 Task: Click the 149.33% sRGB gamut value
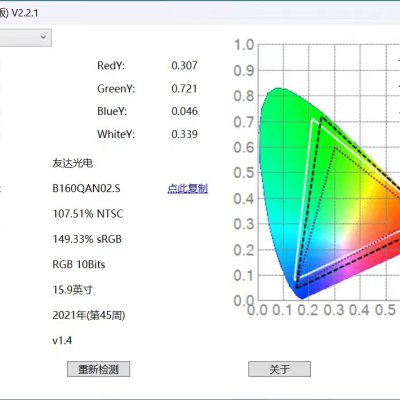tap(87, 239)
